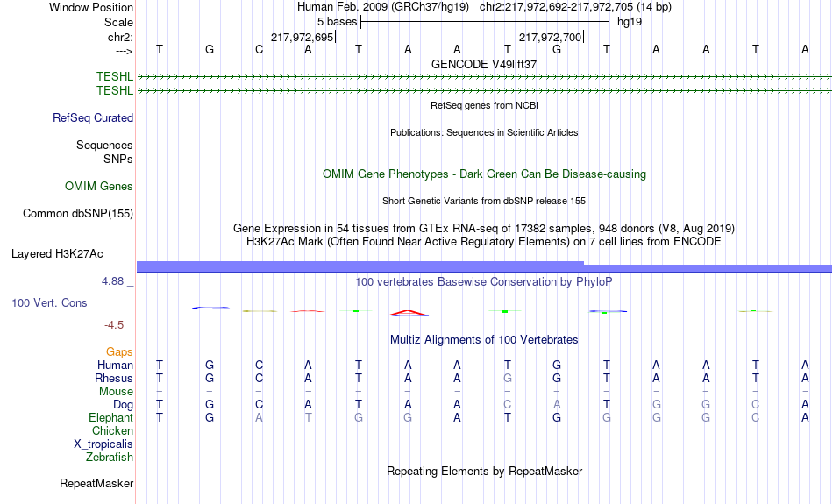Click the H3K27Ac Mark ENCODE title
Screen dimensions: 833x504
tap(484, 242)
